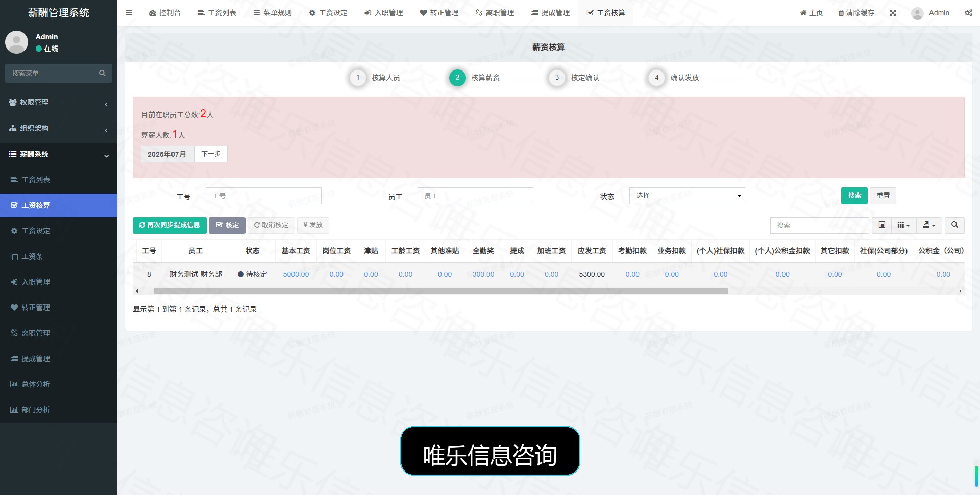This screenshot has height=495, width=980.
Task: Go to 主页 home link
Action: [812, 13]
